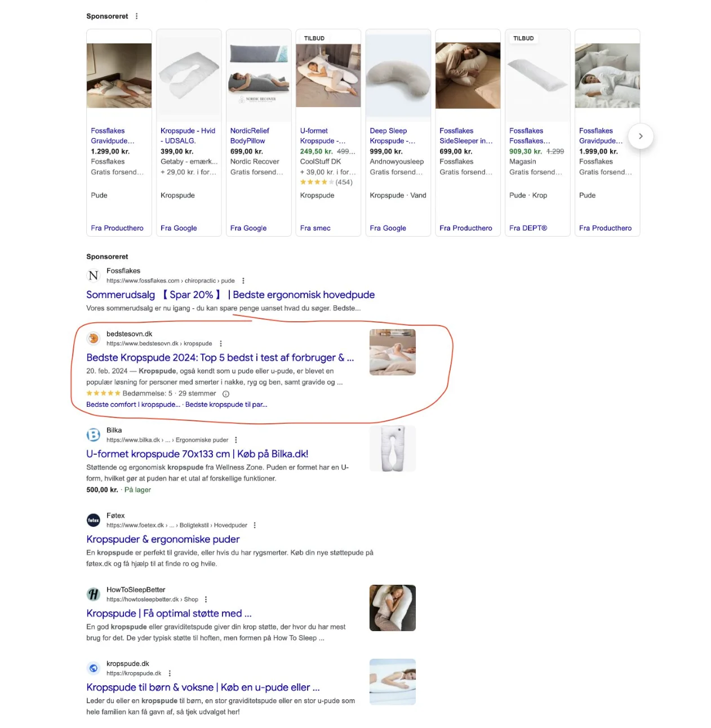
Task: Click the 249,50 kr. sale price
Action: pos(317,152)
